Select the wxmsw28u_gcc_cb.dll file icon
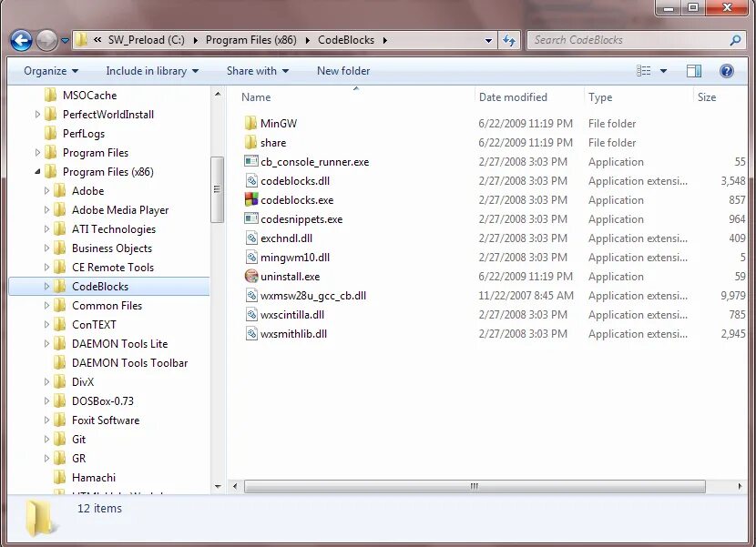The width and height of the screenshot is (756, 547). (x=251, y=296)
